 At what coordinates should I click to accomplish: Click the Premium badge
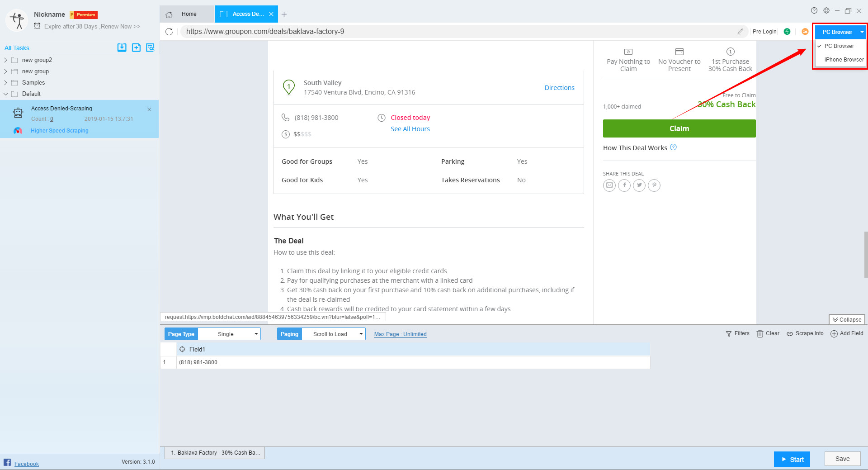84,15
